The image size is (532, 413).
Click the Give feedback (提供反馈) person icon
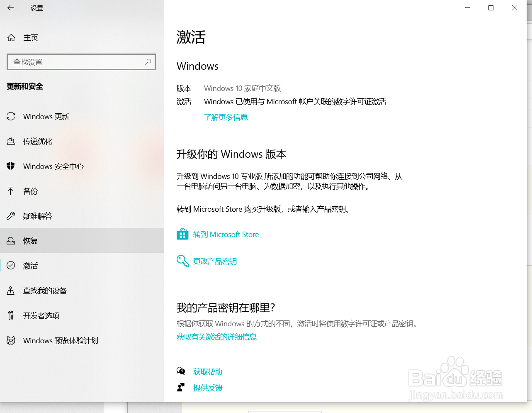(x=181, y=388)
